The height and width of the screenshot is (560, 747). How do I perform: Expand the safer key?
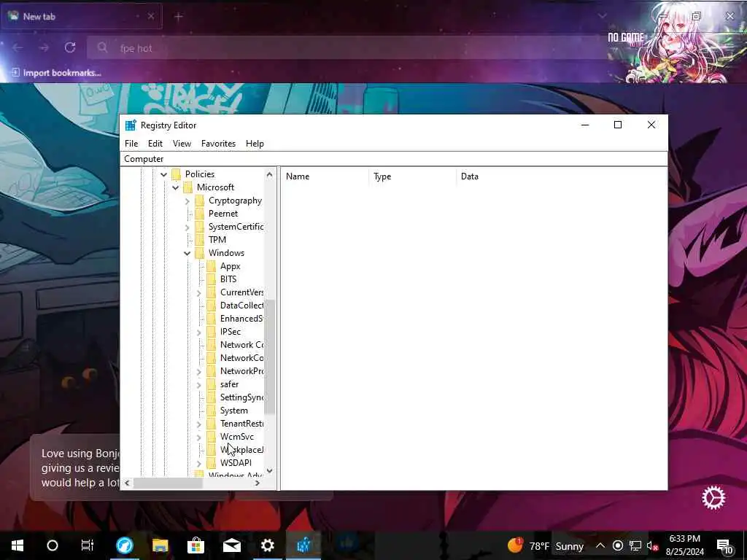coord(199,385)
